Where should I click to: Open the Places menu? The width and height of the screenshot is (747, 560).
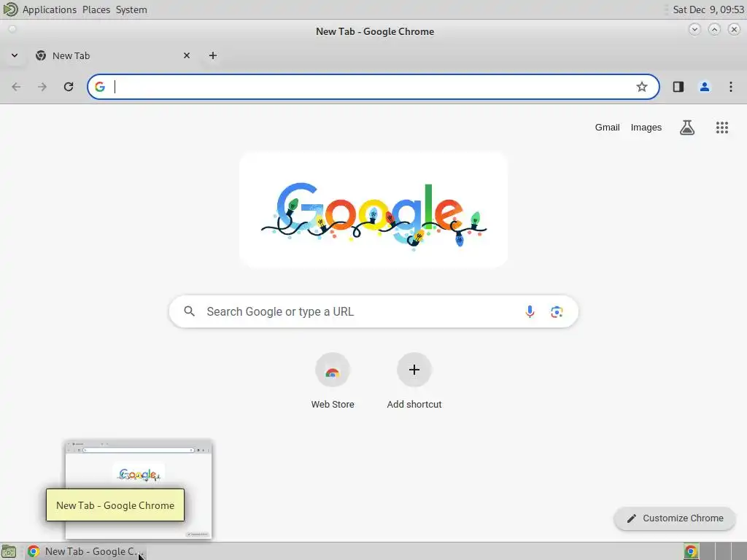click(96, 9)
